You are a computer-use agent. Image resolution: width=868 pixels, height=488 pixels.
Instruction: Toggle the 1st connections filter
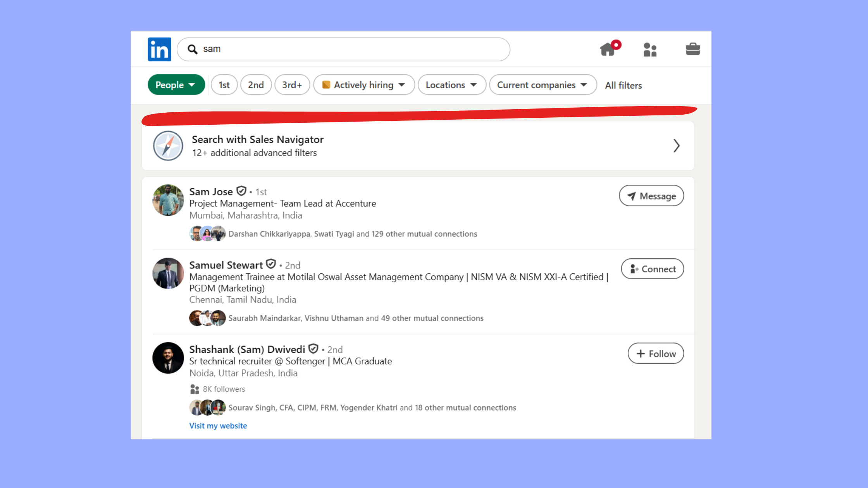point(224,84)
